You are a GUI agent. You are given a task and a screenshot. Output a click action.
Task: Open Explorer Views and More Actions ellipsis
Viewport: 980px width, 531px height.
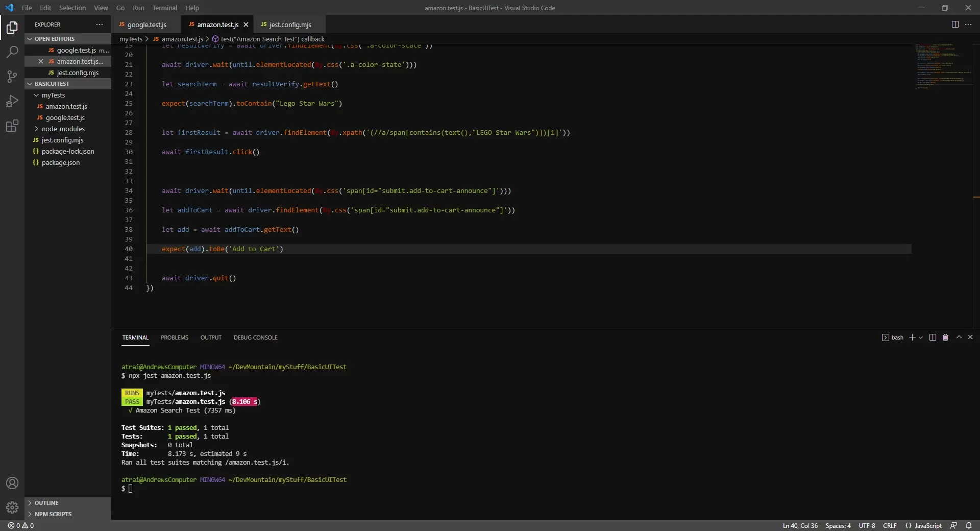[100, 25]
